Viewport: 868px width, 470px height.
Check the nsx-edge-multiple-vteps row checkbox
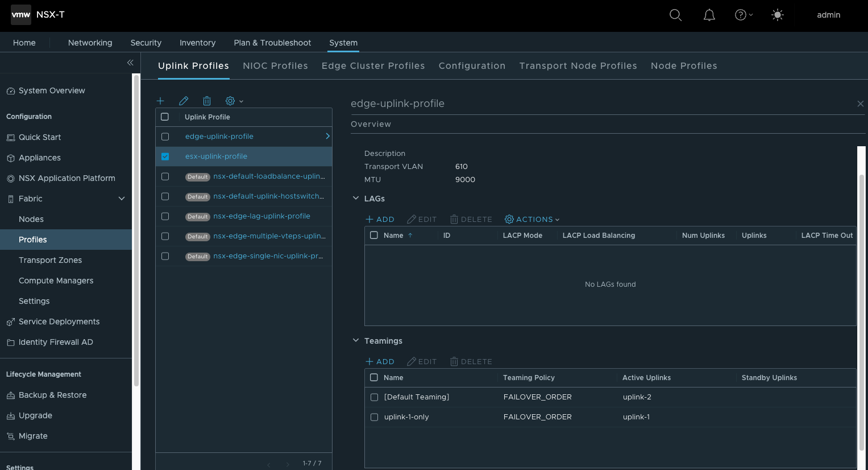(x=165, y=236)
